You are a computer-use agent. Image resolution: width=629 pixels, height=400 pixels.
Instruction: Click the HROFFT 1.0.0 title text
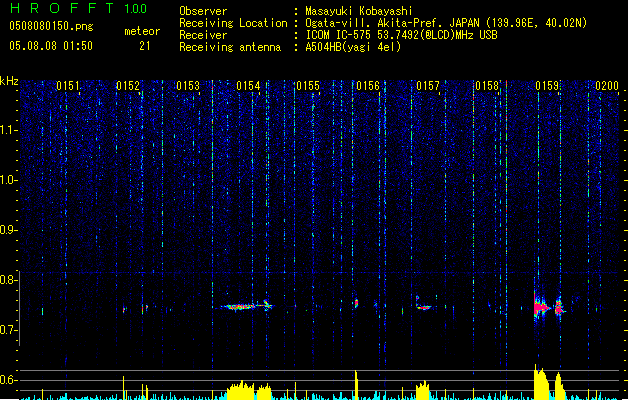[79, 8]
